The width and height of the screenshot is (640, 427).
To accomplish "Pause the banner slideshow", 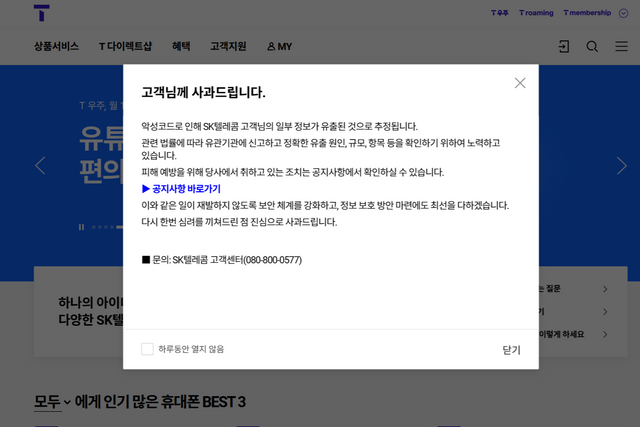I will pyautogui.click(x=81, y=227).
